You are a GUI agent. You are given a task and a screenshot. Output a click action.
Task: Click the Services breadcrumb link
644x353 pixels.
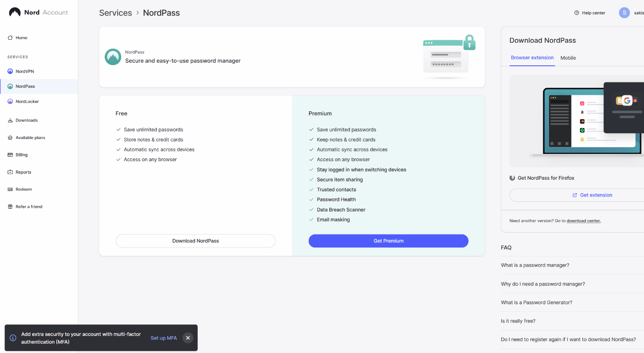[x=116, y=13]
